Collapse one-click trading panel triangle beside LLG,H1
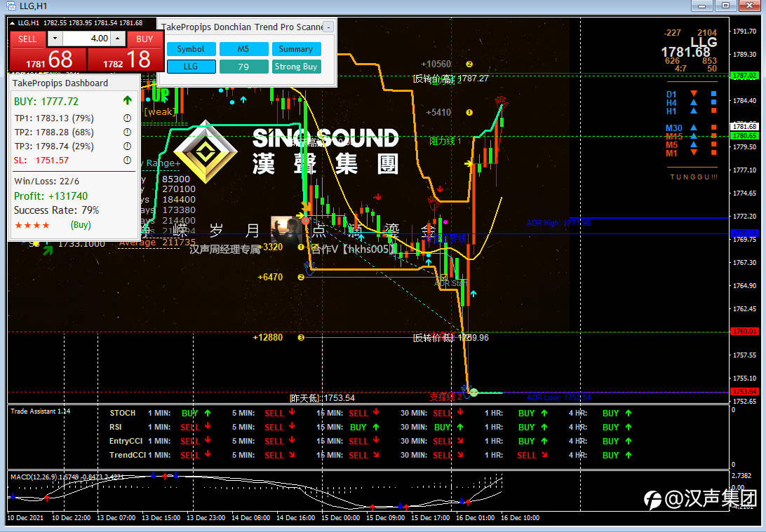The image size is (766, 532). (12, 23)
